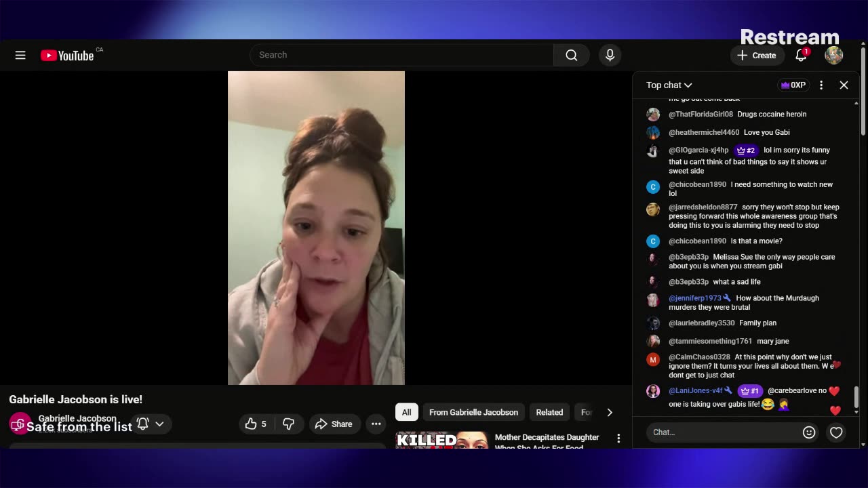
Task: Expand the Top chat dropdown
Action: (669, 85)
